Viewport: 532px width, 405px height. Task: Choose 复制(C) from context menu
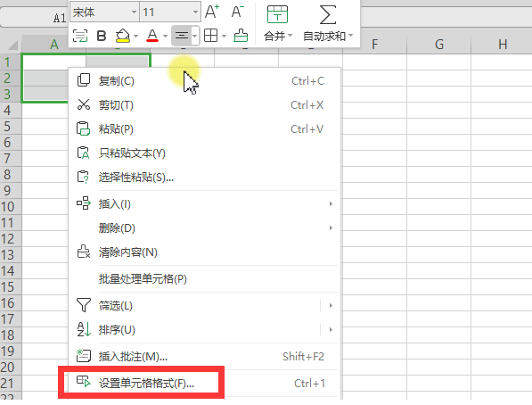pos(204,81)
